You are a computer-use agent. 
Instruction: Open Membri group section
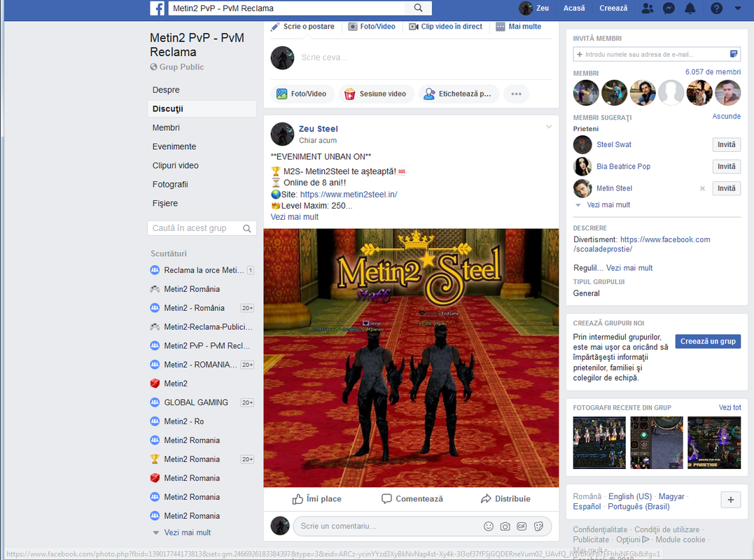[166, 127]
